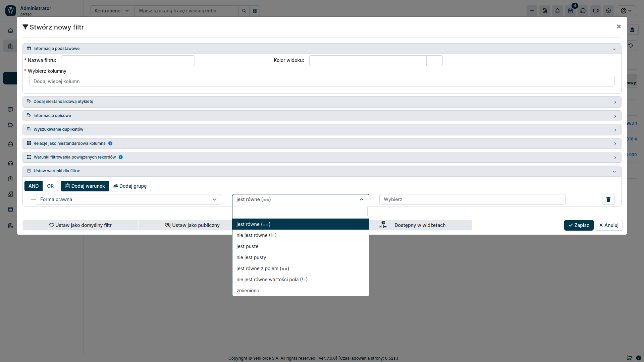The width and height of the screenshot is (644, 362).
Task: Select the OR condition operator
Action: click(x=50, y=186)
